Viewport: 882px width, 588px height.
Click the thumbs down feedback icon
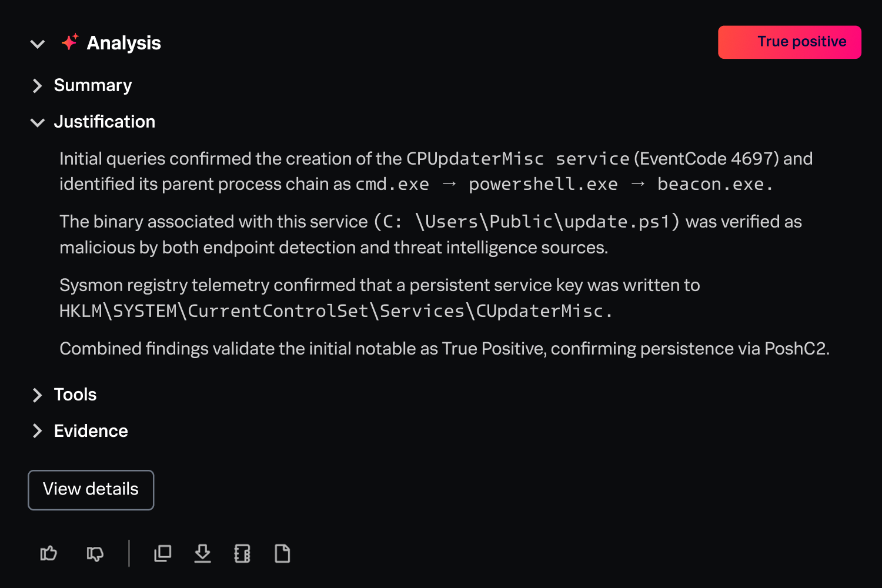pyautogui.click(x=95, y=553)
